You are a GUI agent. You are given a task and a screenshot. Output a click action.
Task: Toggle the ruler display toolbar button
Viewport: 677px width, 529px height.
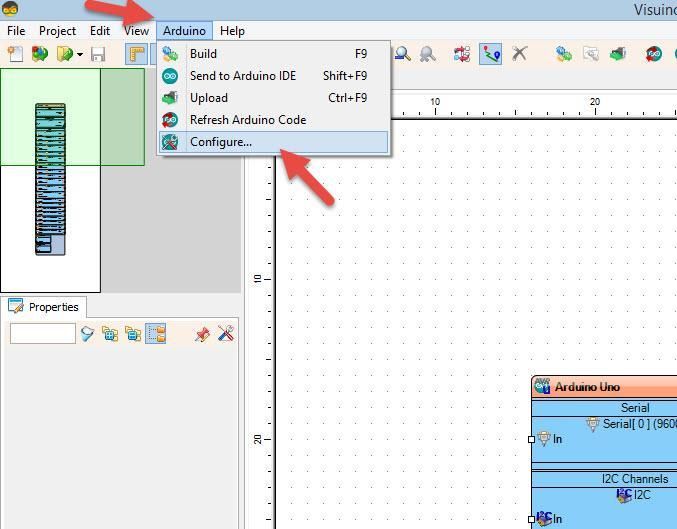click(136, 54)
